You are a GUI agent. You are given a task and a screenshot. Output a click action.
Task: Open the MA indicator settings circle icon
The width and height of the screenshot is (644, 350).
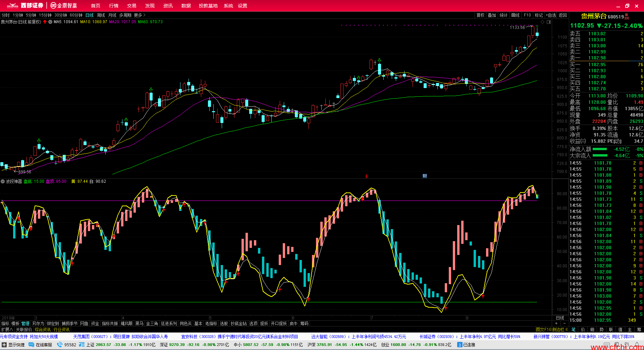(50, 22)
